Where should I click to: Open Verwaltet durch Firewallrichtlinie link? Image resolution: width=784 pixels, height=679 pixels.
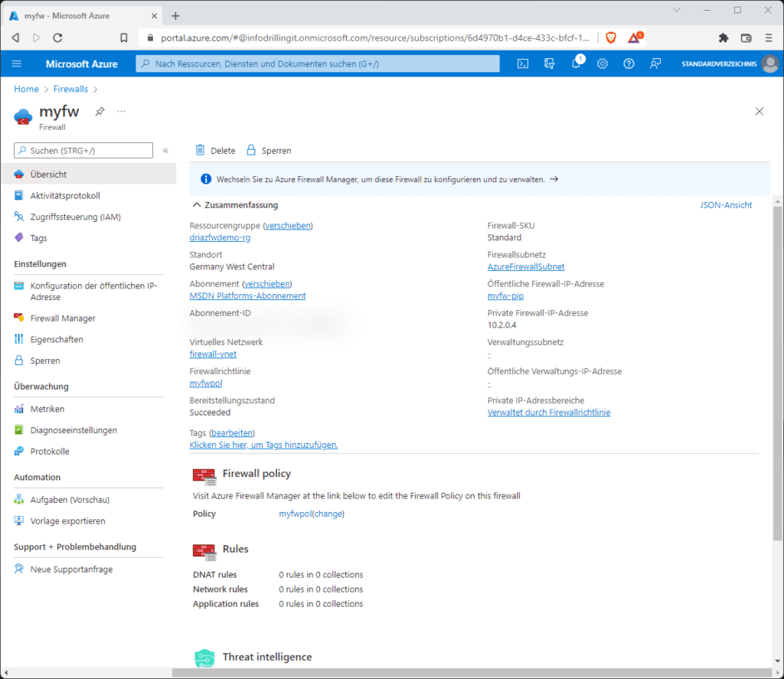click(548, 412)
